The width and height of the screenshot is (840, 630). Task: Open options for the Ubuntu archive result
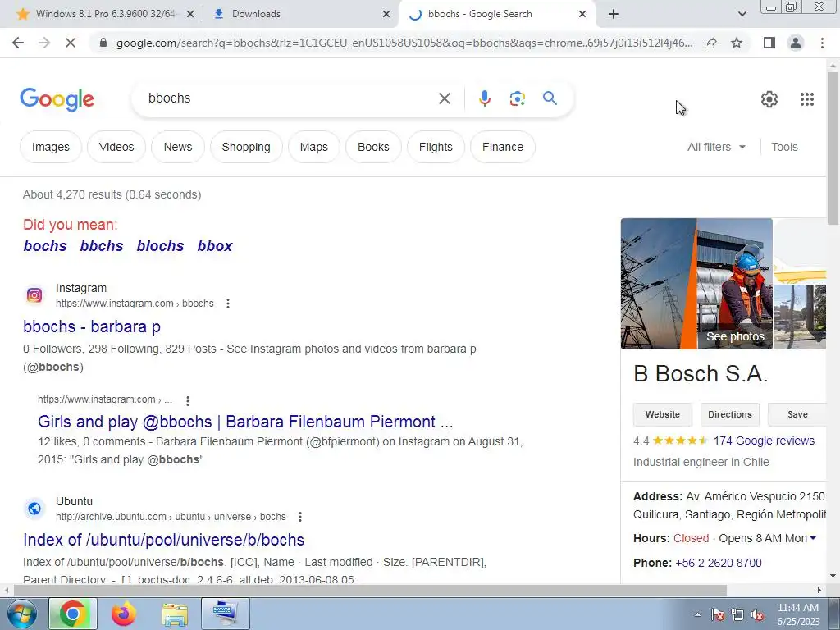click(300, 517)
